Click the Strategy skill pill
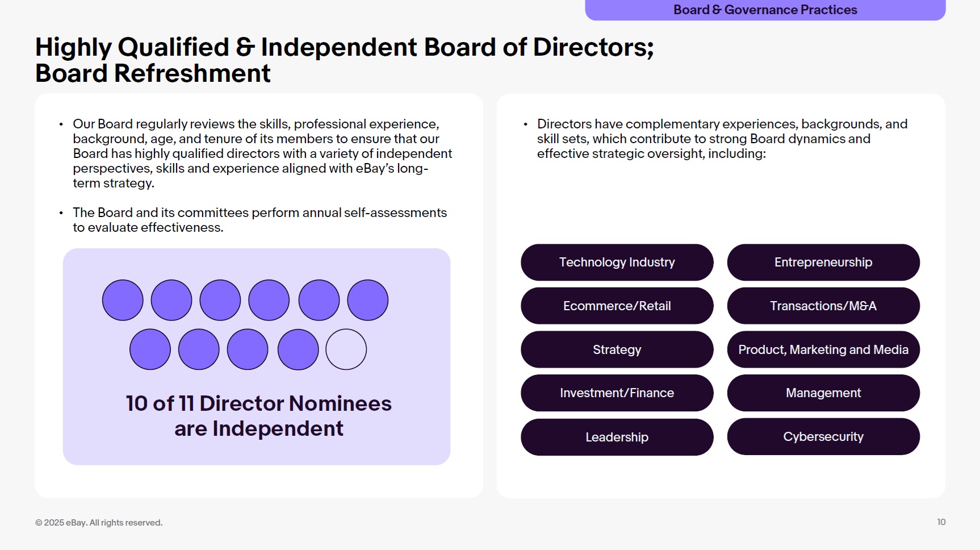The image size is (980, 550). click(x=617, y=350)
